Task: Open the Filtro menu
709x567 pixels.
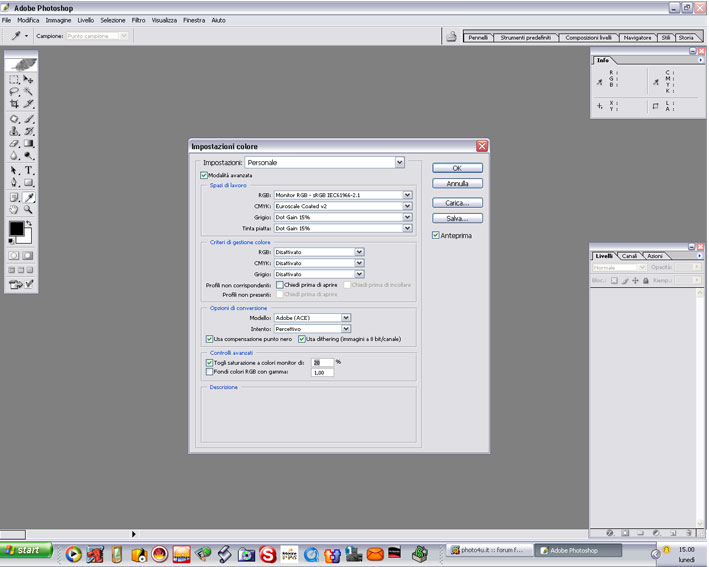Action: (x=138, y=20)
